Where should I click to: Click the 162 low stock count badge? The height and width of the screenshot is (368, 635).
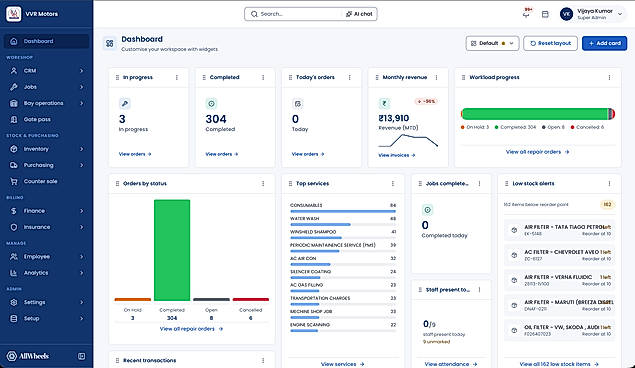tap(607, 204)
